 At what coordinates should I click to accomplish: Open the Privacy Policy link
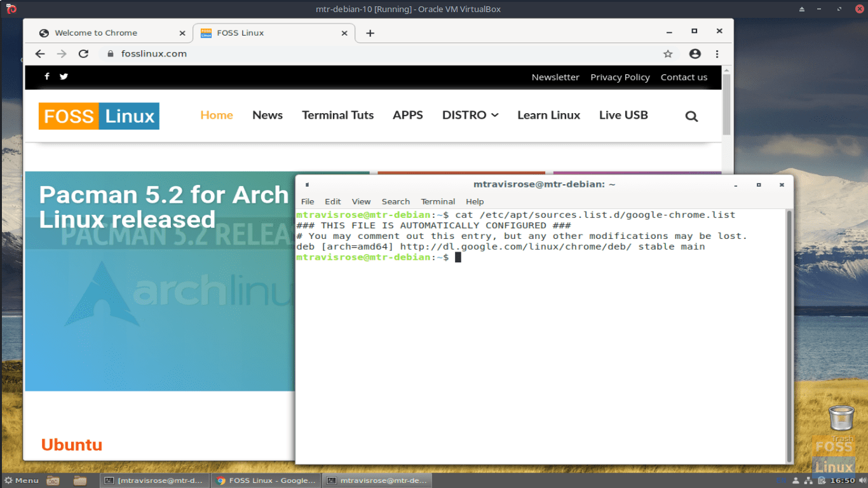point(620,77)
